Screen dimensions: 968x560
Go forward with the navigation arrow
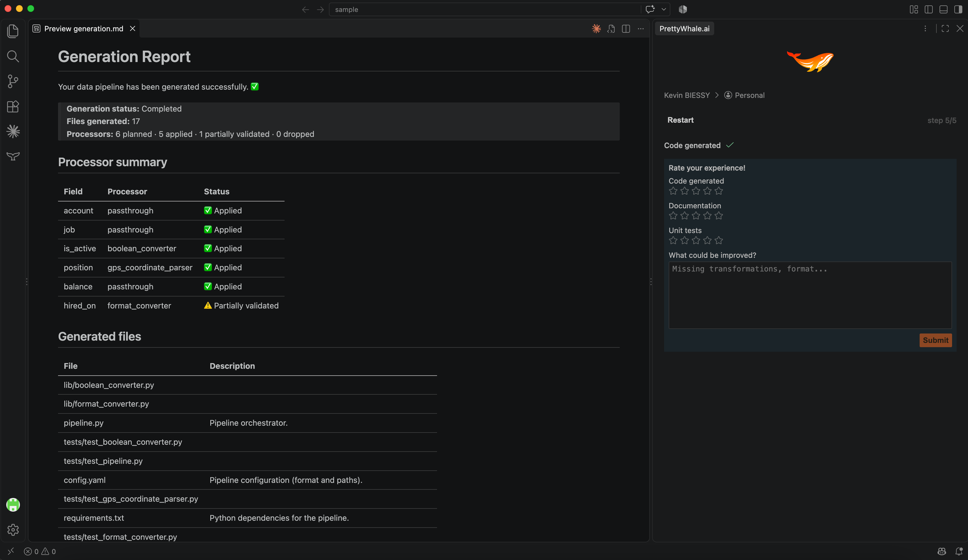[320, 10]
